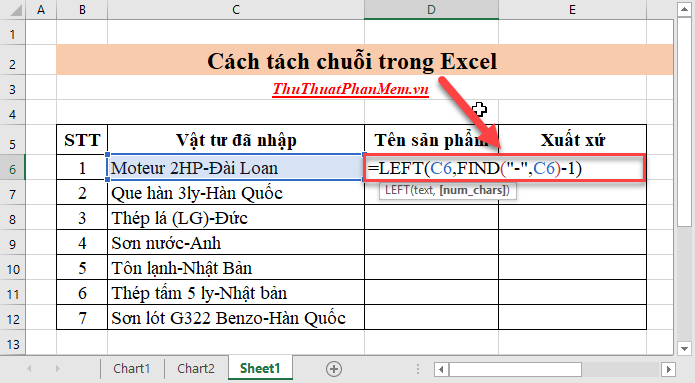The height and width of the screenshot is (383, 695).
Task: Click vertical scrollbar down arrow
Action: [684, 348]
